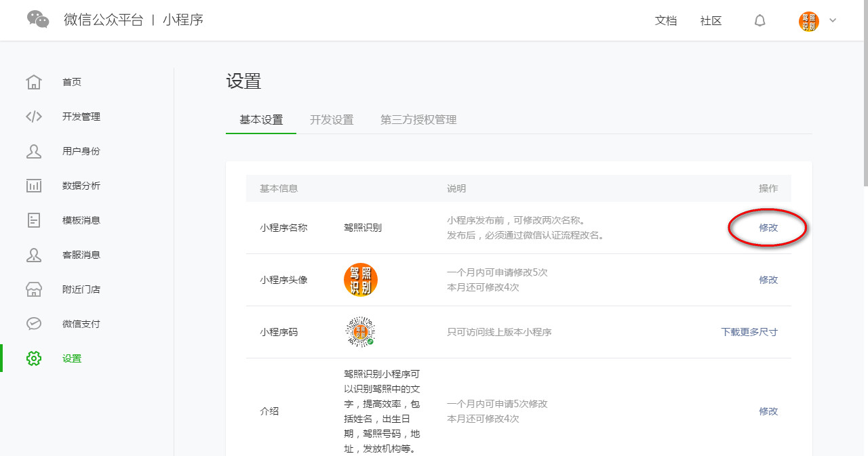Image resolution: width=868 pixels, height=456 pixels.
Task: Click 修改 for 小程序头像
Action: (768, 280)
